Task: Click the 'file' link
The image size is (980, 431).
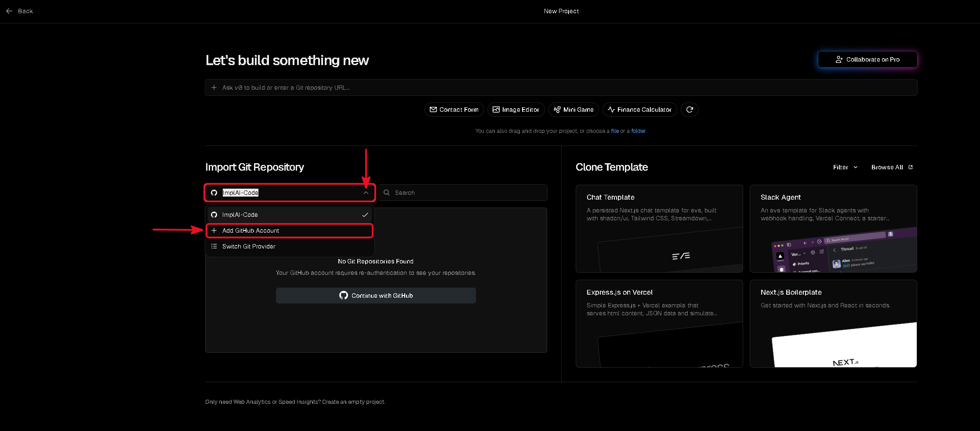Action: 615,131
